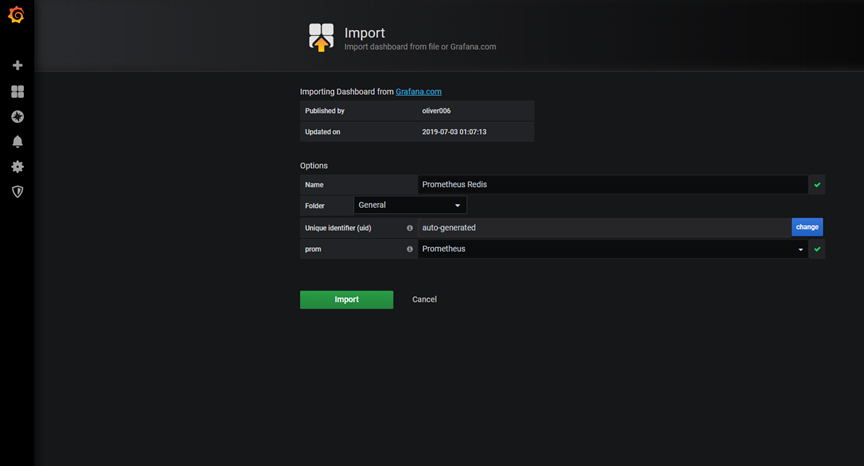The image size is (864, 466).
Task: Open the prom datasource dropdown showing Prometheus
Action: [x=613, y=249]
